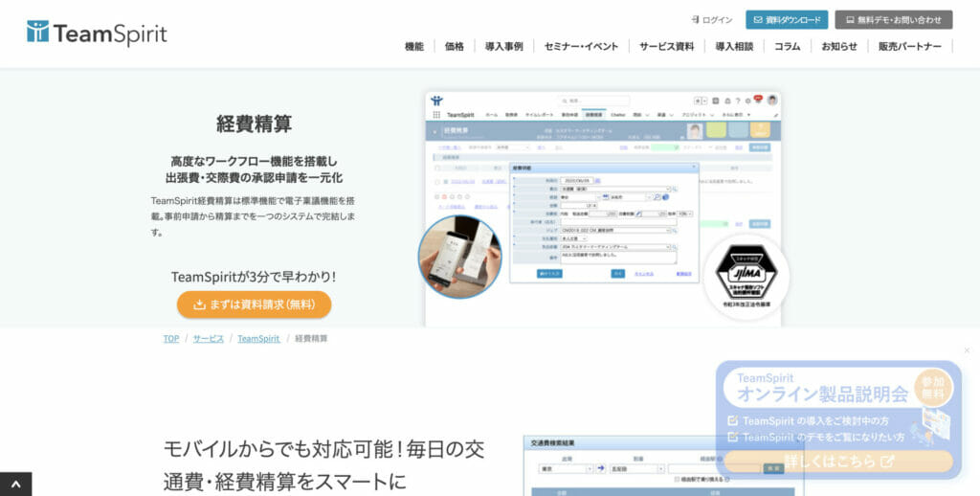Click the orange tile in blue header bar
This screenshot has height=496, width=980.
(760, 130)
